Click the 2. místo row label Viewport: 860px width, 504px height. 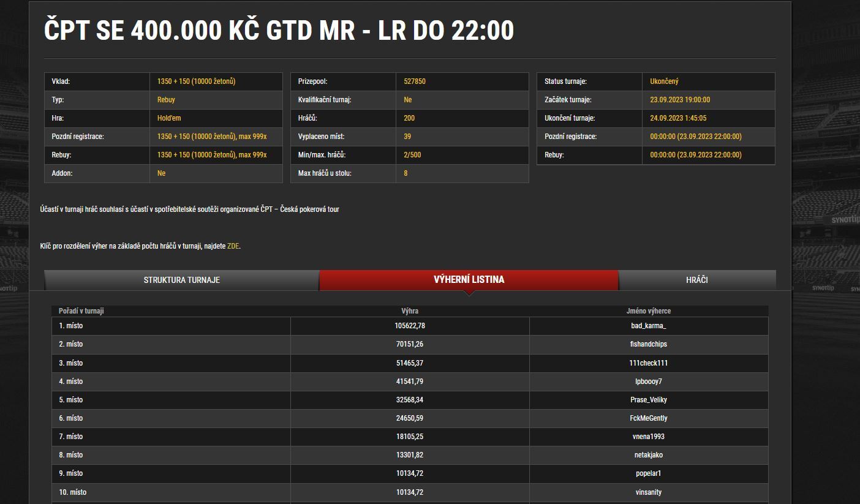click(71, 344)
